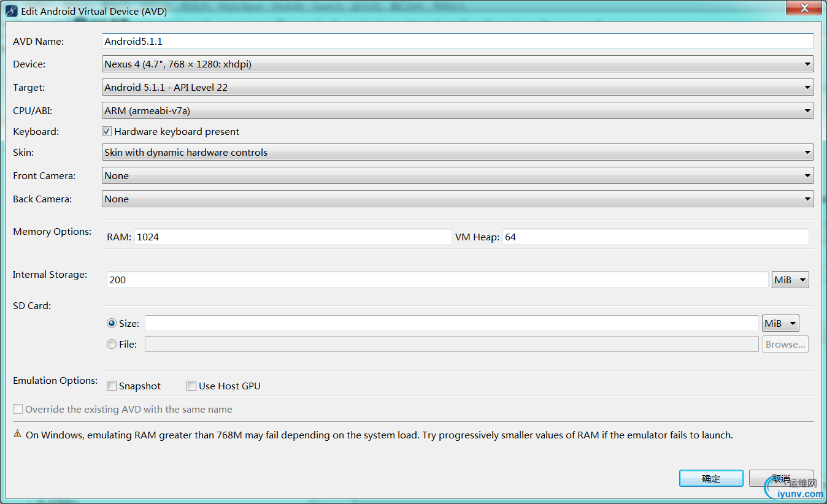Focus the AVD Name text field
The height and width of the screenshot is (504, 827).
(458, 41)
